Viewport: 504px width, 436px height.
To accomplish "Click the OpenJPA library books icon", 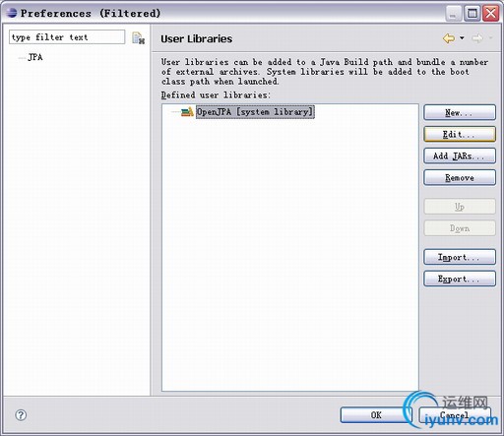I will [187, 112].
